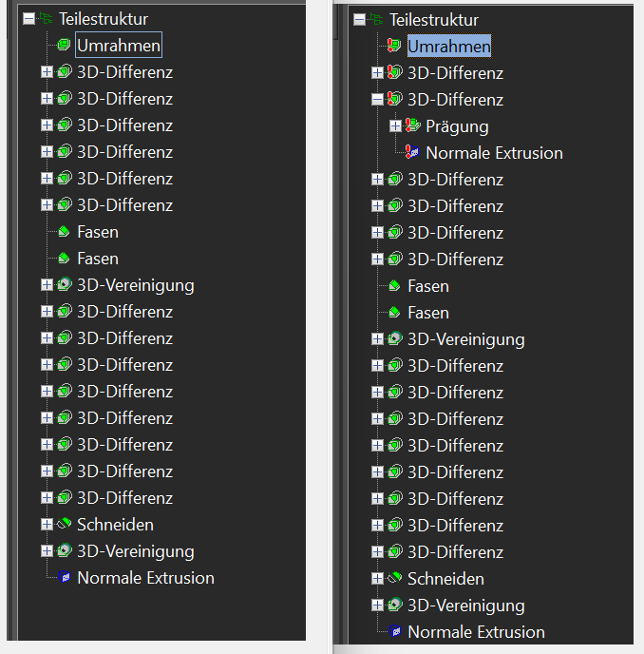Select 3D-Vereinigung label below Schneiden, right tree

[466, 606]
